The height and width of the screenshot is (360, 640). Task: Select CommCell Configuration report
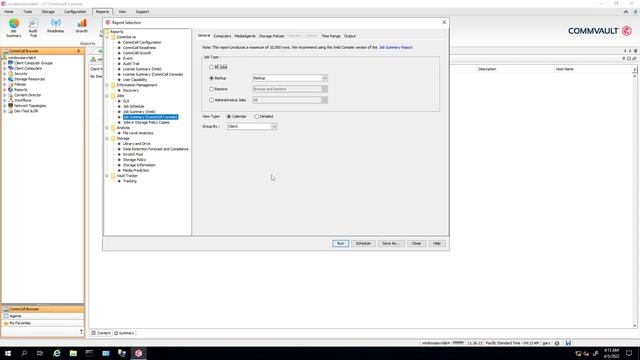click(142, 42)
